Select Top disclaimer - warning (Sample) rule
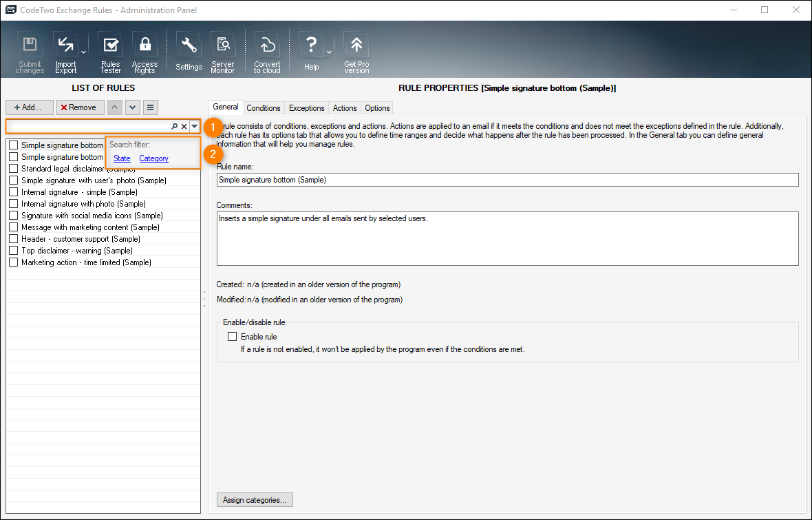The image size is (812, 520). click(x=77, y=251)
